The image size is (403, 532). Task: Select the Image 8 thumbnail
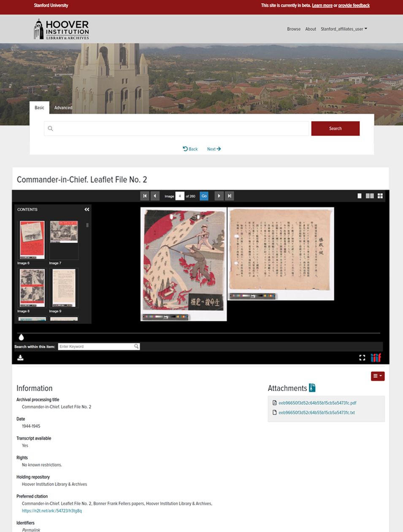pos(32,288)
